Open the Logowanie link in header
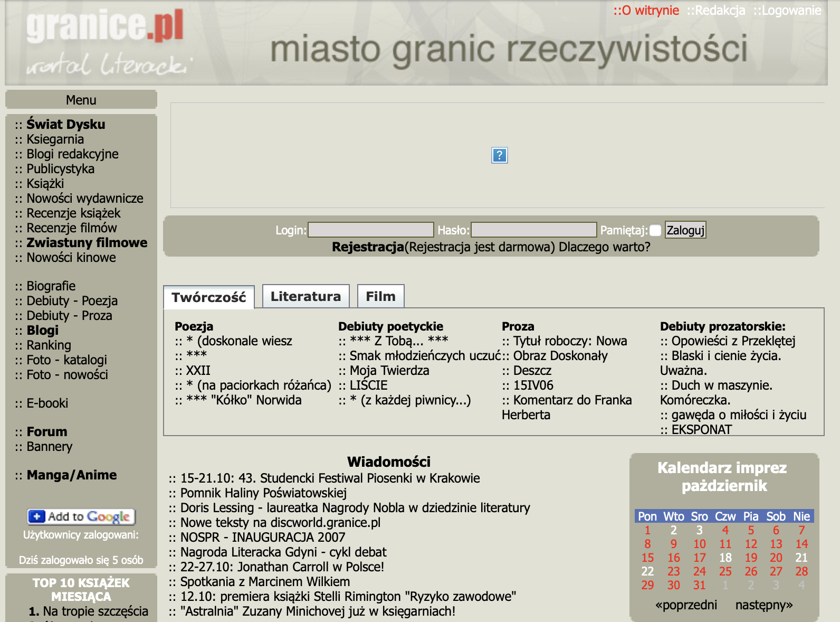Viewport: 840px width, 622px height. point(787,11)
